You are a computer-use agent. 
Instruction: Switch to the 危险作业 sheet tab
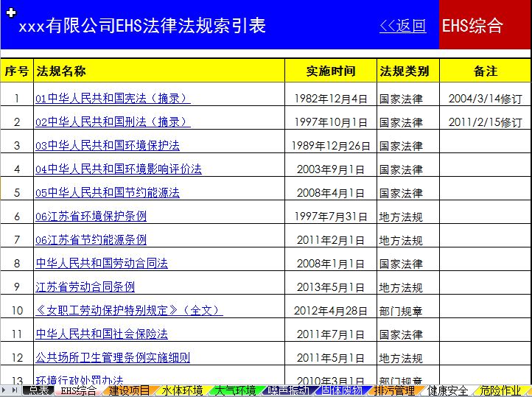[500, 390]
